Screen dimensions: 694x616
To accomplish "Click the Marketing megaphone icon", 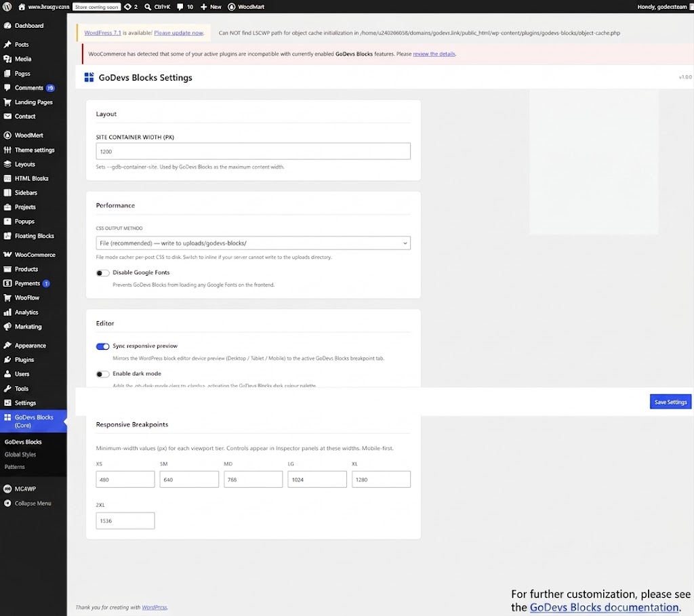I will coord(7,327).
